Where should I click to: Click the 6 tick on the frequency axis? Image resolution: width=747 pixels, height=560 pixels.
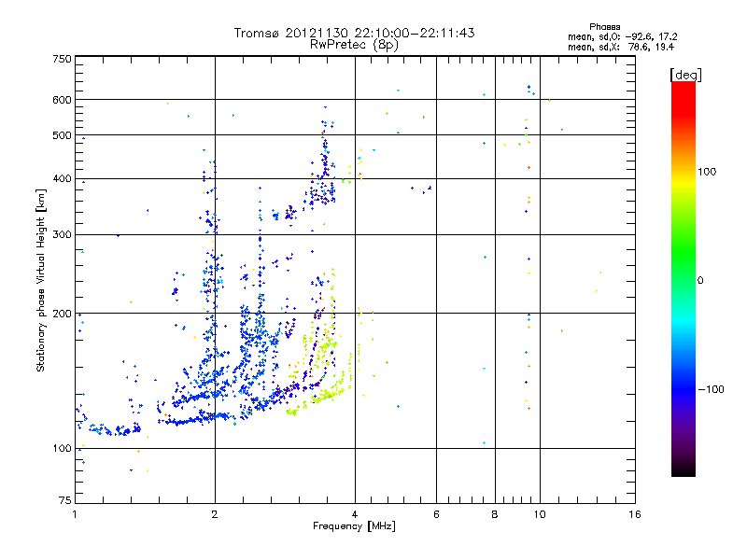436,515
